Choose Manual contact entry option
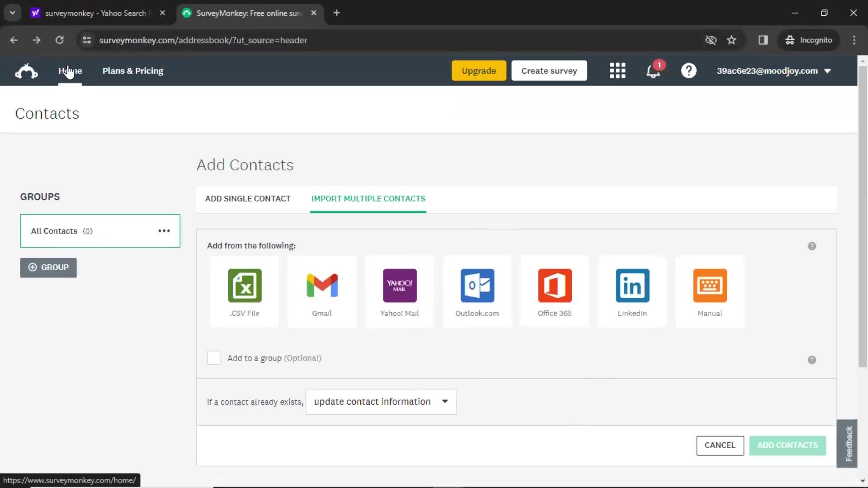Viewport: 868px width, 488px height. pyautogui.click(x=710, y=292)
